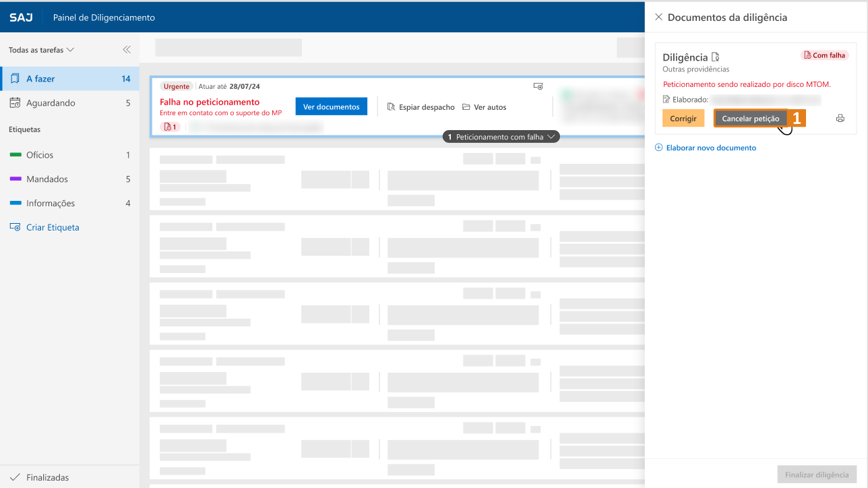Click the orange Corrigir button
Viewport: 868px width, 488px height.
point(683,119)
